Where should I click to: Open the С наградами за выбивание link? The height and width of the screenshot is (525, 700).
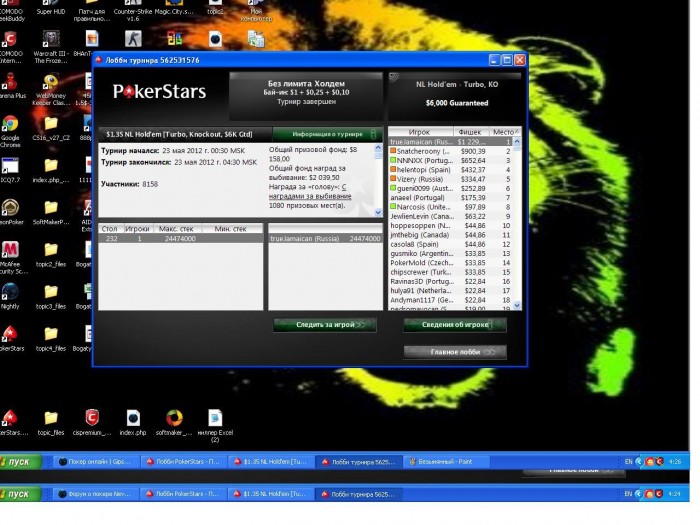(310, 192)
